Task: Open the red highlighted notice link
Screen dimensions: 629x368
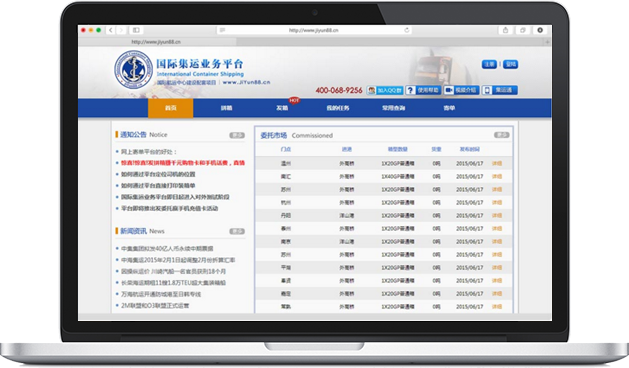Action: [183, 163]
